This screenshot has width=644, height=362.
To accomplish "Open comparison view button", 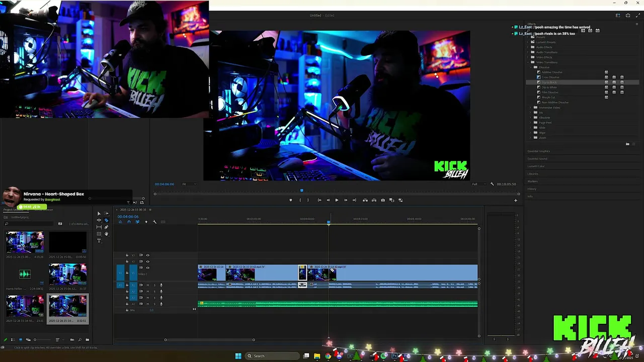I will click(391, 200).
